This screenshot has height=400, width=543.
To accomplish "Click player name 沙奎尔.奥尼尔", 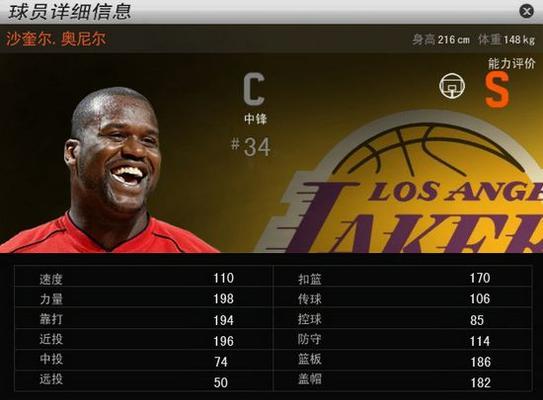I will tap(56, 39).
